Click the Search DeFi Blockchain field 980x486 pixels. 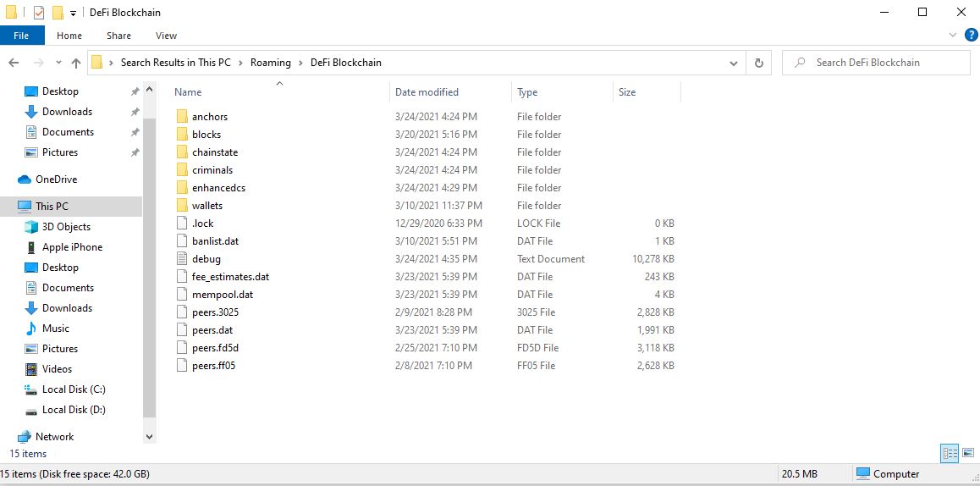click(x=876, y=63)
